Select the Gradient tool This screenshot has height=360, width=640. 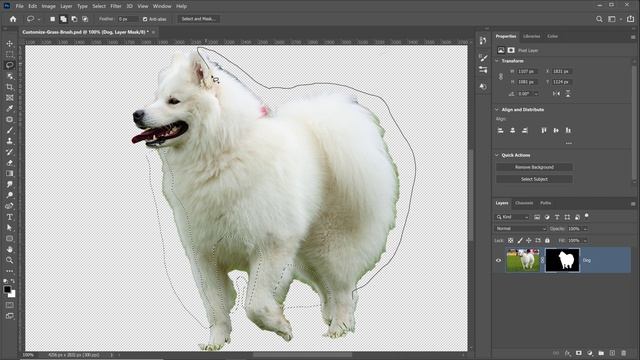9,173
